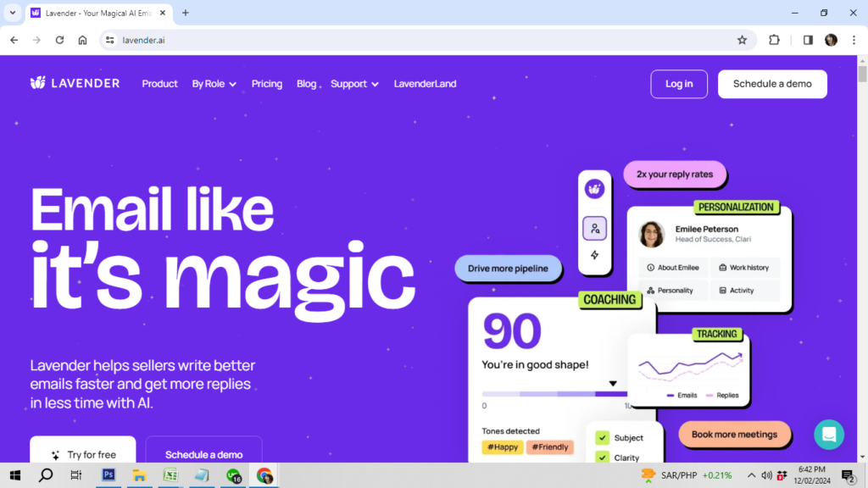Open the Chrome extensions puzzle icon
Image resolution: width=868 pixels, height=488 pixels.
(774, 40)
